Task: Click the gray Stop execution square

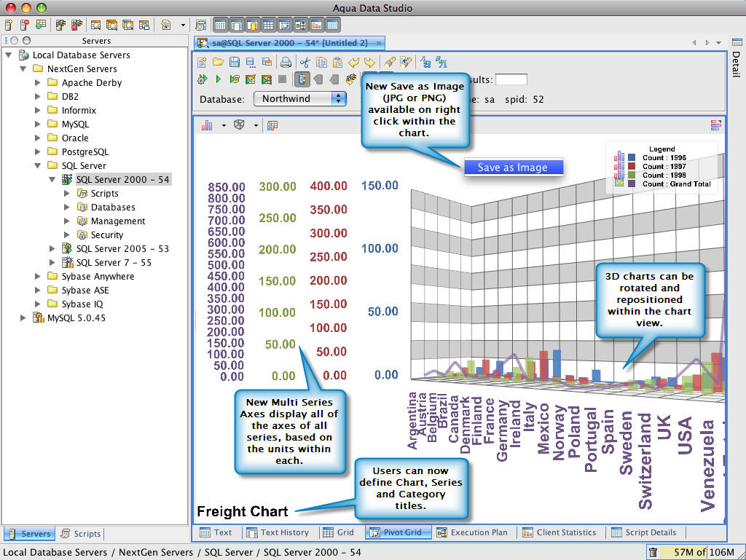Action: click(282, 79)
